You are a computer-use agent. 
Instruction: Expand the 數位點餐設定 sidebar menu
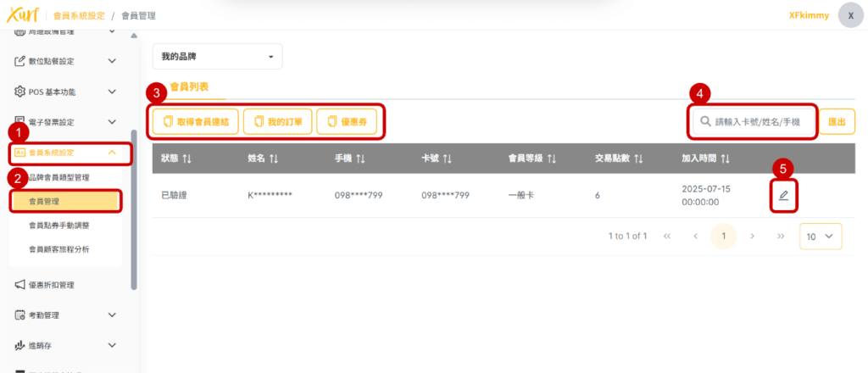click(x=112, y=61)
